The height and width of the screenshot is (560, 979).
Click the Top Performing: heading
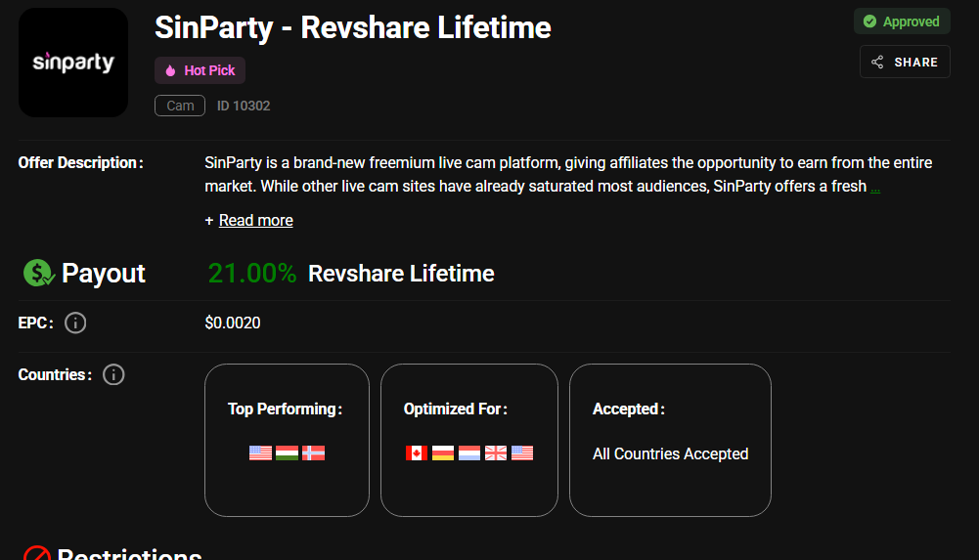285,409
